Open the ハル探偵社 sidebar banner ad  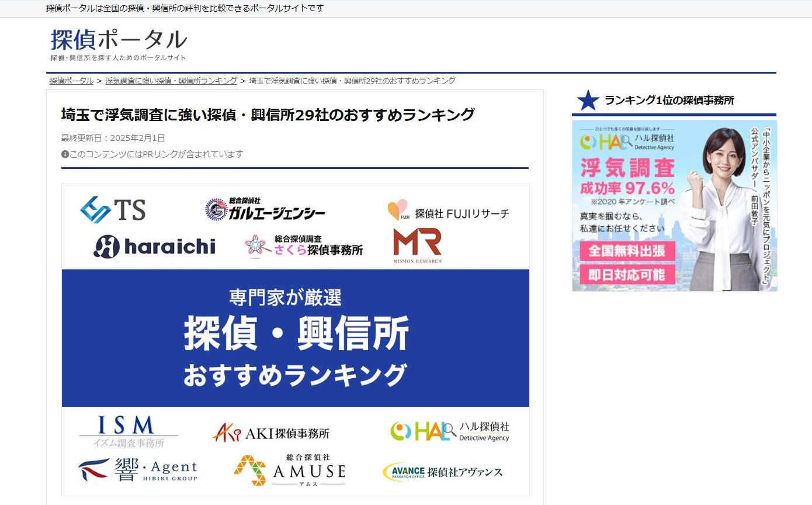(675, 206)
